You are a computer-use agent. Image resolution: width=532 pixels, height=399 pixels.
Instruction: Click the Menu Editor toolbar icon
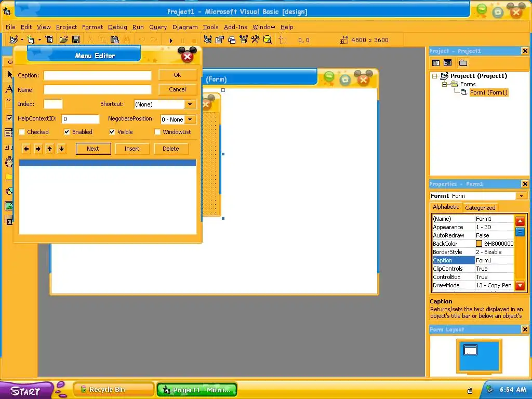point(49,39)
